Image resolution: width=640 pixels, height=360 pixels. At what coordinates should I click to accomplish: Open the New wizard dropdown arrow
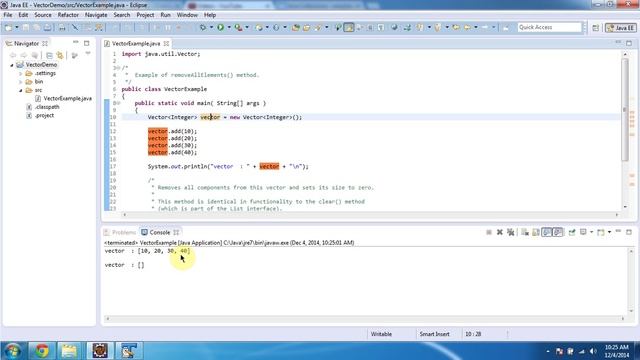16,27
